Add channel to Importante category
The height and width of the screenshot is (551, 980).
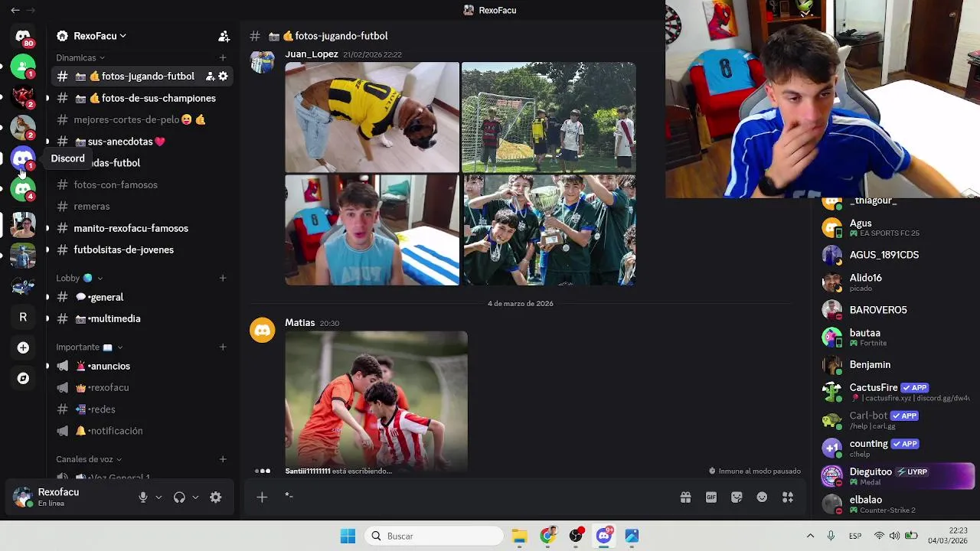[223, 347]
